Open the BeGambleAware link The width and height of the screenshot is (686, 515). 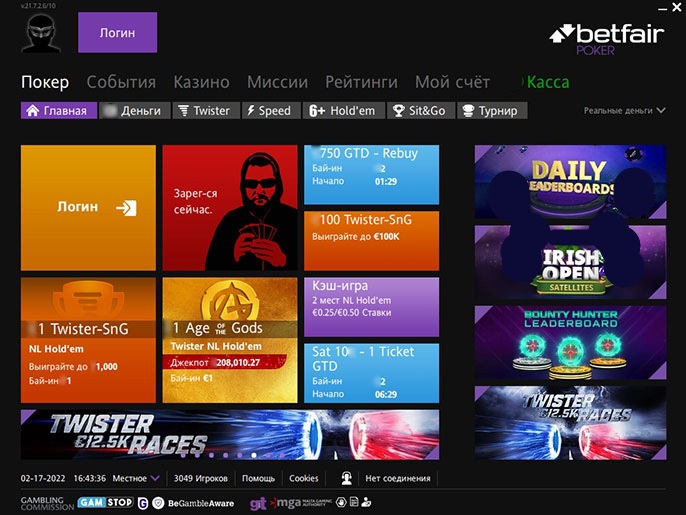(201, 504)
